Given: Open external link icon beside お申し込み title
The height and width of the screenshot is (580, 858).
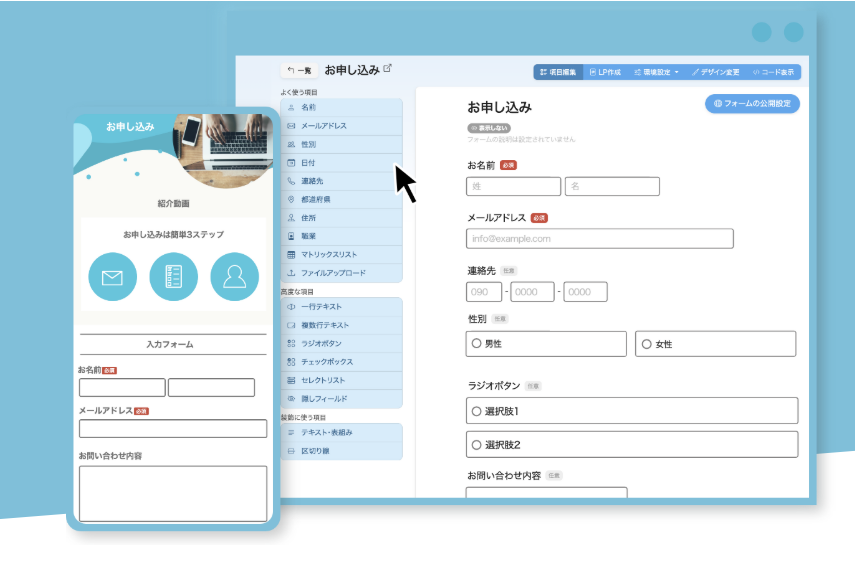Looking at the screenshot, I should [x=388, y=69].
